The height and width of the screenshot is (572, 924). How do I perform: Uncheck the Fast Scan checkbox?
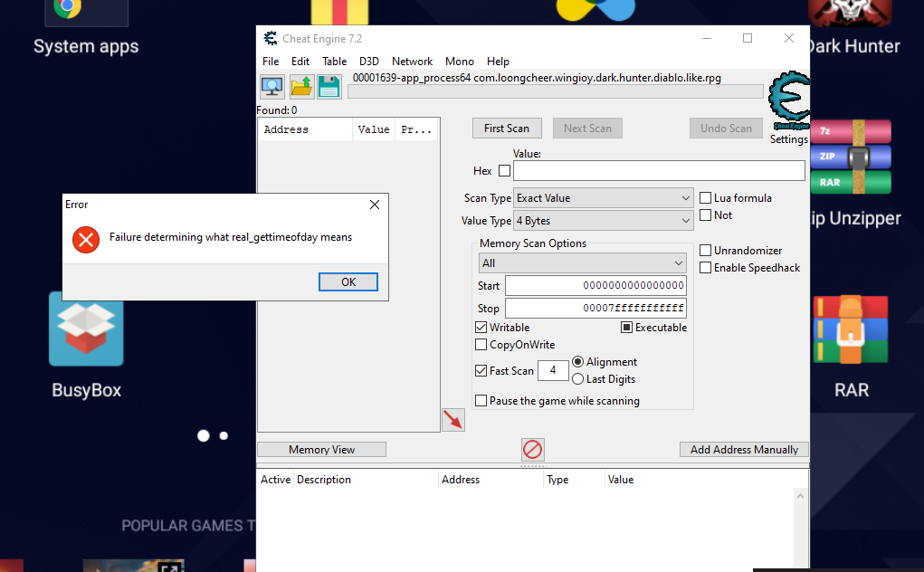coord(481,370)
